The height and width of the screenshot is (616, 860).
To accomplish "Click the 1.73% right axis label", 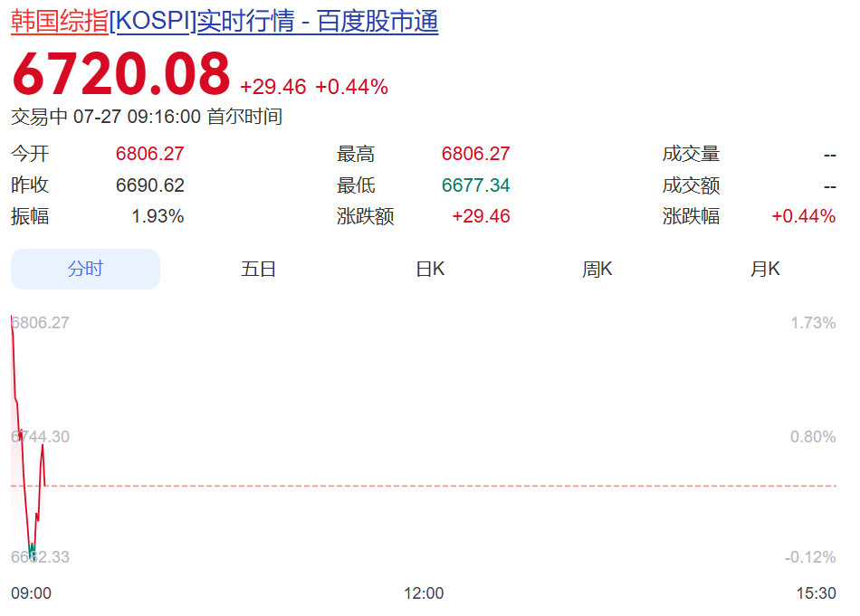I will pyautogui.click(x=813, y=323).
